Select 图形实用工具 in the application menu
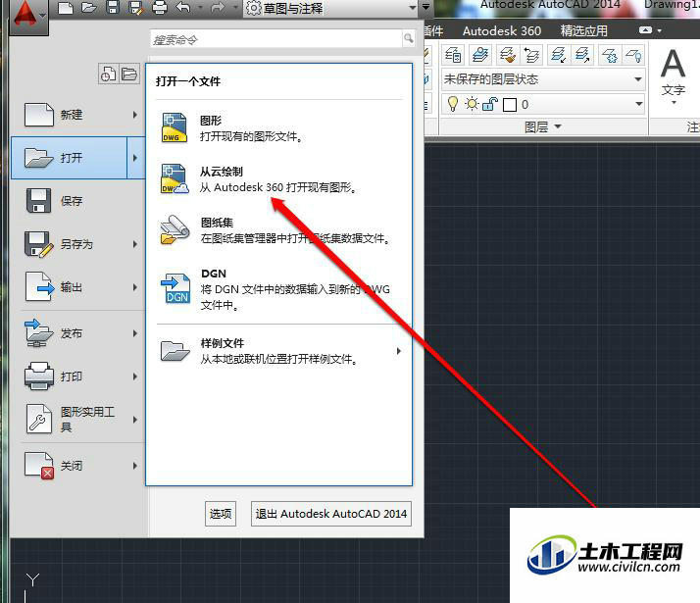Image resolution: width=700 pixels, height=603 pixels. [x=75, y=419]
